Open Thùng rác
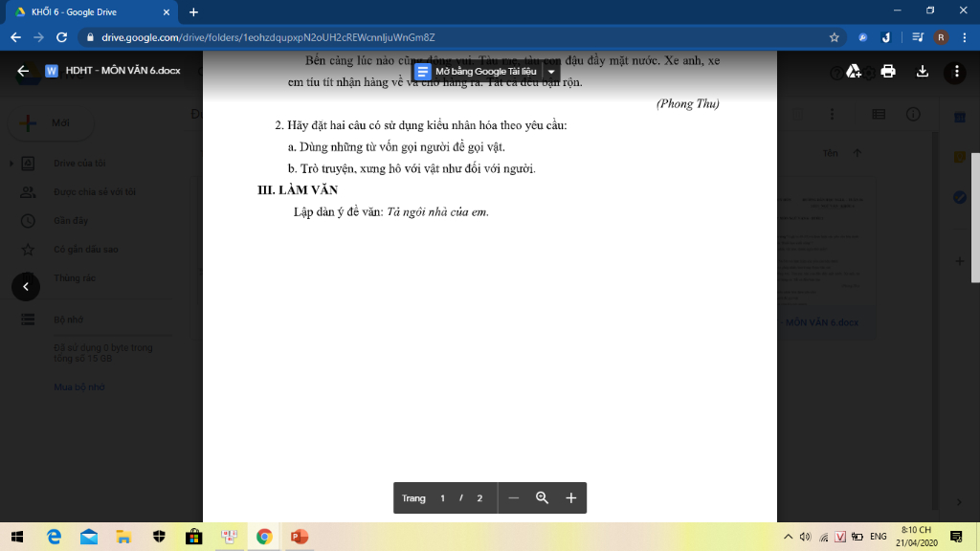This screenshot has width=980, height=551. (x=75, y=278)
